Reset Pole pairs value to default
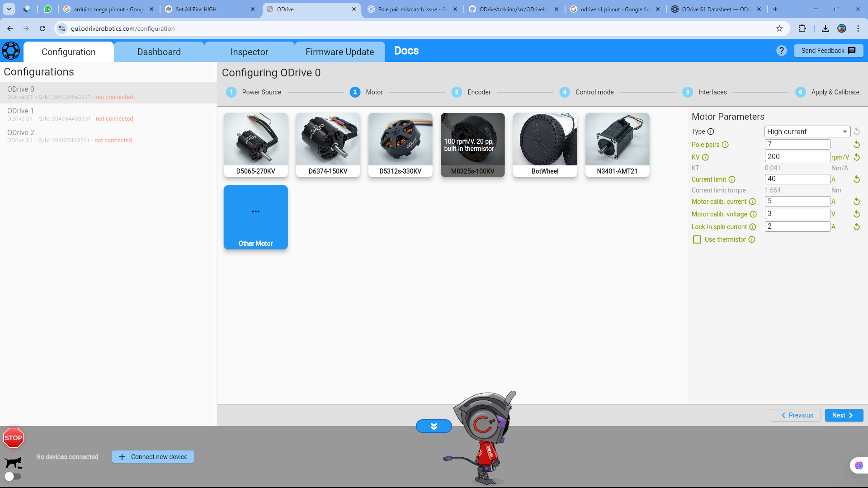 tap(857, 145)
